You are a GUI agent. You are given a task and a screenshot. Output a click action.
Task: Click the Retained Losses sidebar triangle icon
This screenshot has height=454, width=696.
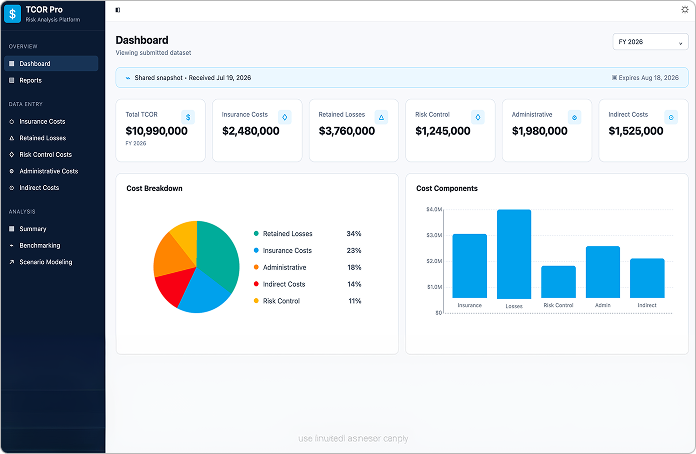tap(12, 138)
